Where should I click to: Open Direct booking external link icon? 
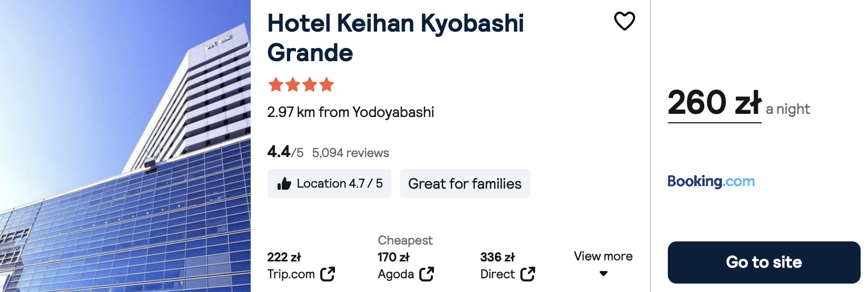click(x=528, y=274)
